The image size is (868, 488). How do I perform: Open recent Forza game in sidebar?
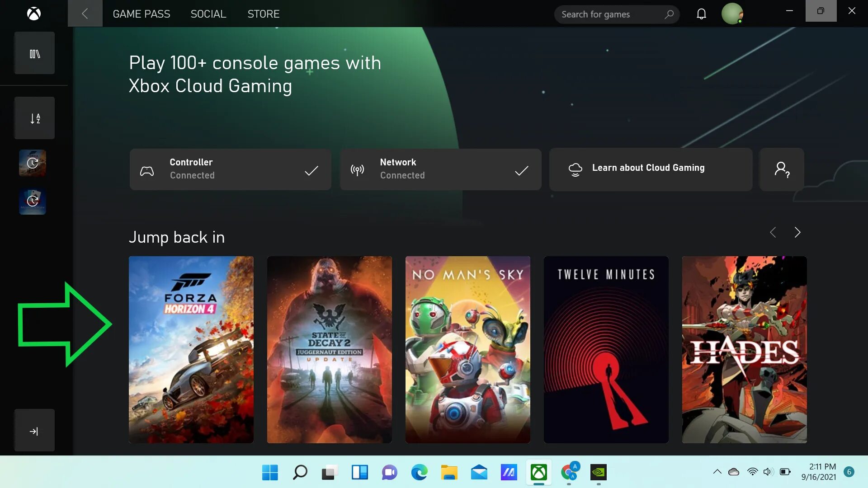coord(33,163)
